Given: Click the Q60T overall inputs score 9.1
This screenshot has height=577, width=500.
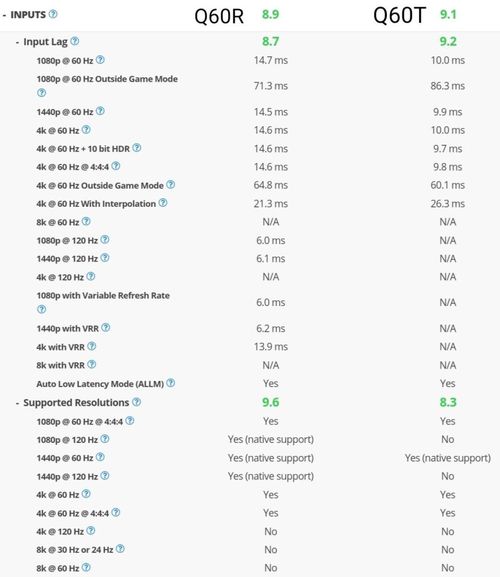Looking at the screenshot, I should [x=448, y=14].
